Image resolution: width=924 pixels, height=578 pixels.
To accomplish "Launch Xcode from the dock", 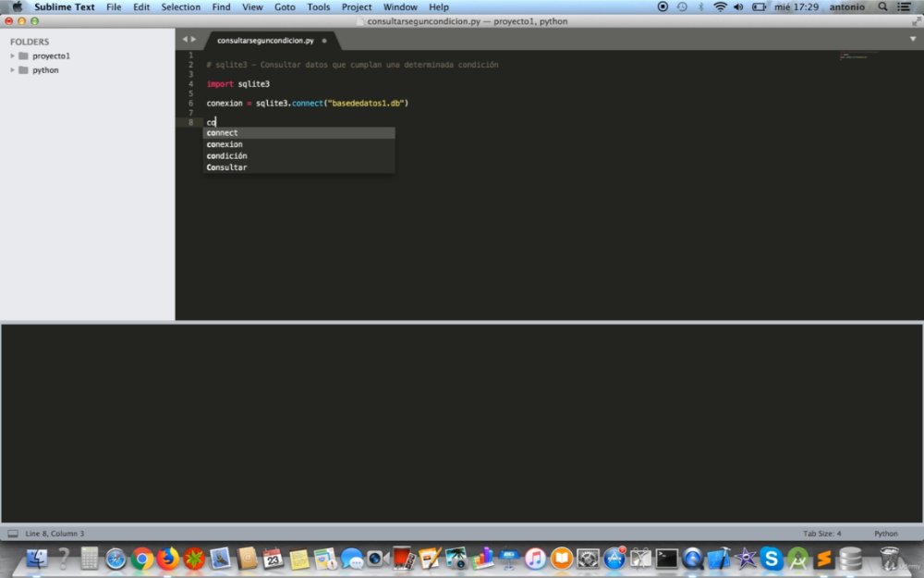I will click(x=719, y=559).
